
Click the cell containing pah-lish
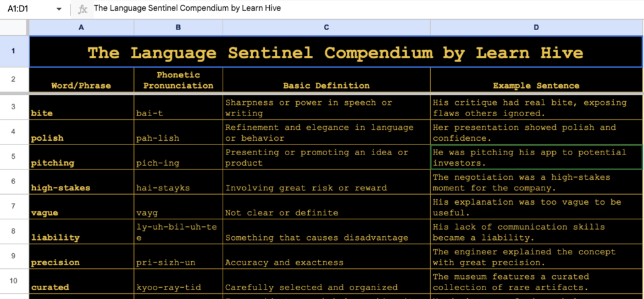point(178,132)
